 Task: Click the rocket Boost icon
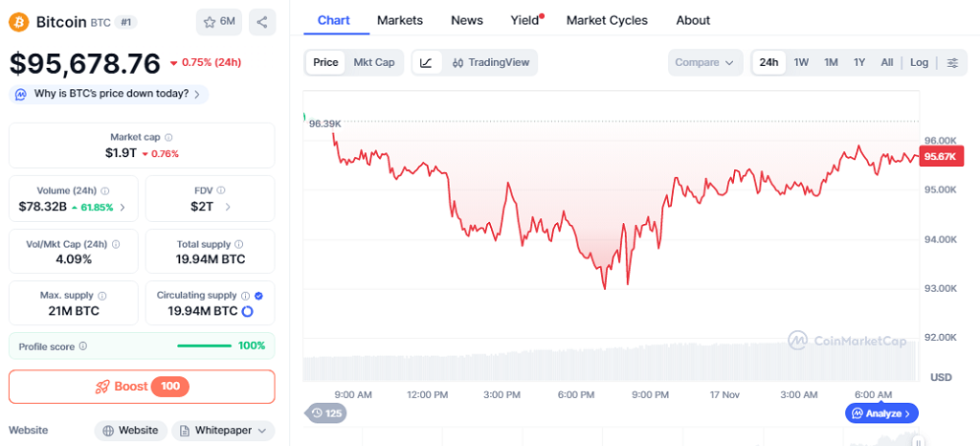pyautogui.click(x=102, y=387)
